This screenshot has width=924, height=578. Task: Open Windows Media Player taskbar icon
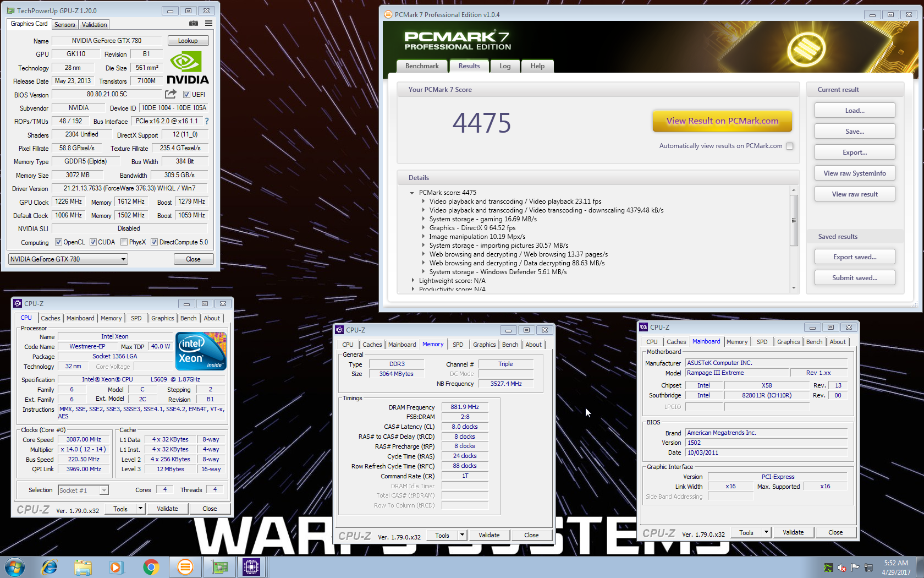tap(116, 567)
